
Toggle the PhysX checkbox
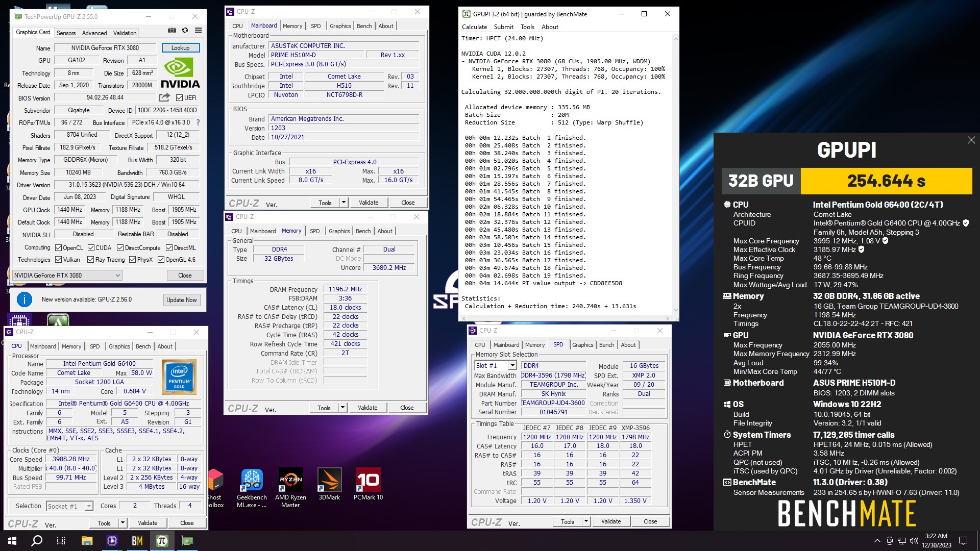coord(132,260)
